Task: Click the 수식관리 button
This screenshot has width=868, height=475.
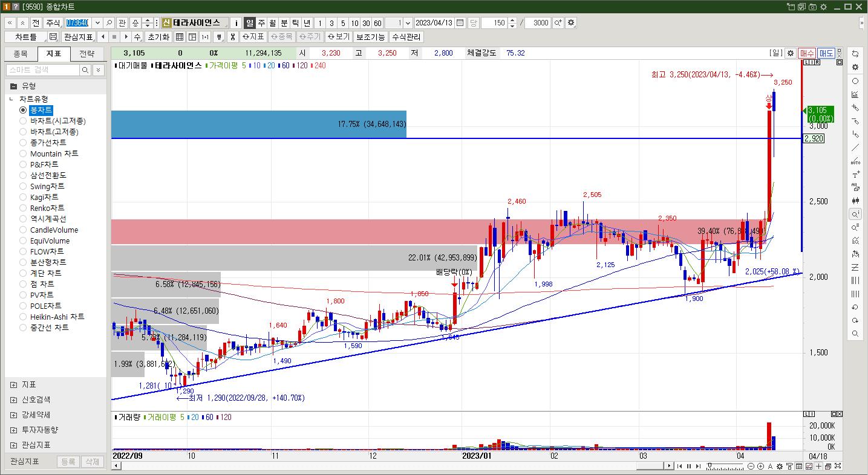Action: point(406,37)
